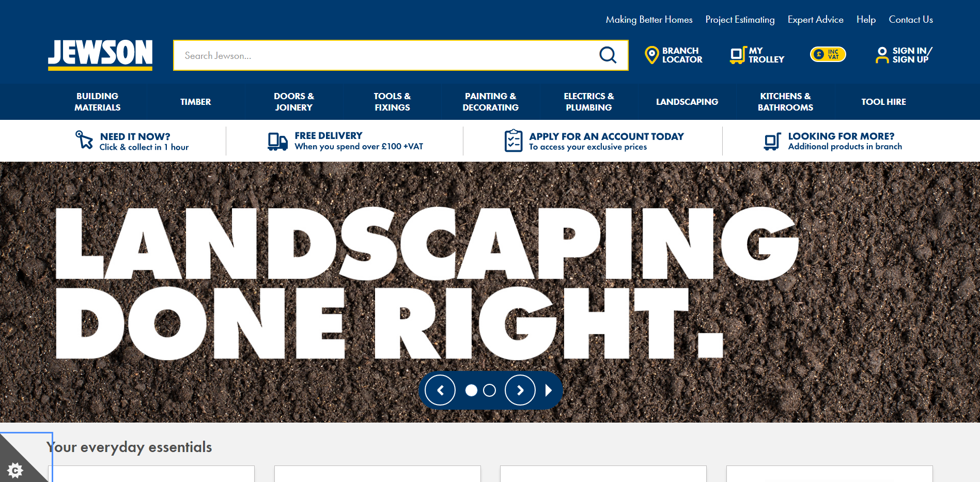This screenshot has width=980, height=482.
Task: Open Painting & Decorating menu
Action: 490,102
